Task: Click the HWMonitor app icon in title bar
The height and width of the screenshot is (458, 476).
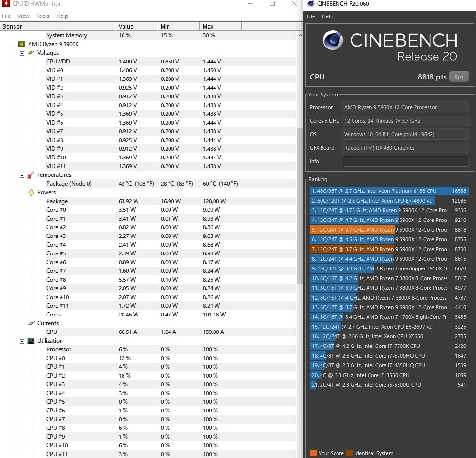Action: tap(6, 4)
